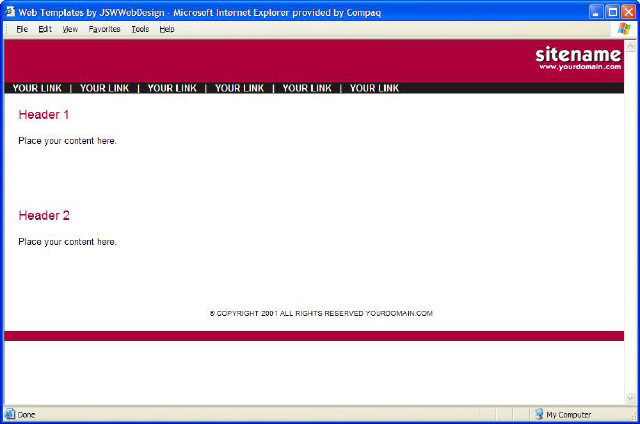Image resolution: width=640 pixels, height=424 pixels.
Task: Click the vertical scrollbar up arrow
Action: pyautogui.click(x=631, y=46)
